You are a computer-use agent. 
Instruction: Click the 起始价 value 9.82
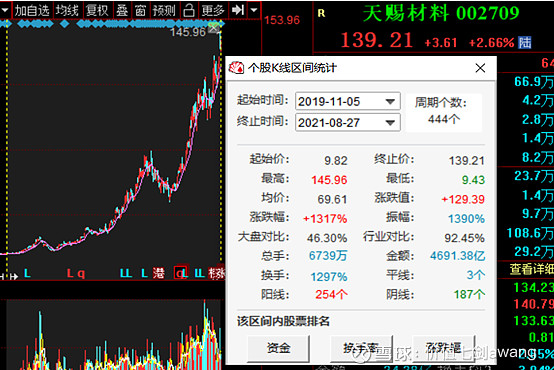[336, 161]
